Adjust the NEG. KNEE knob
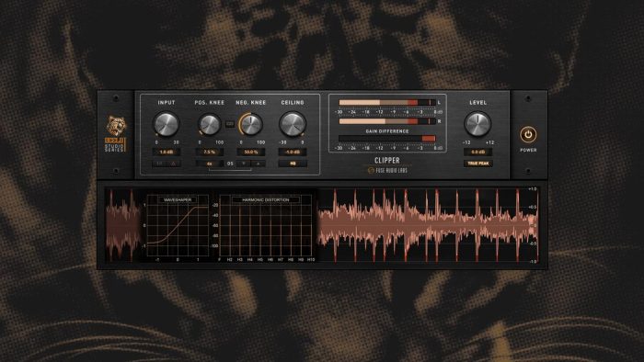644x362 pixels. (x=250, y=124)
